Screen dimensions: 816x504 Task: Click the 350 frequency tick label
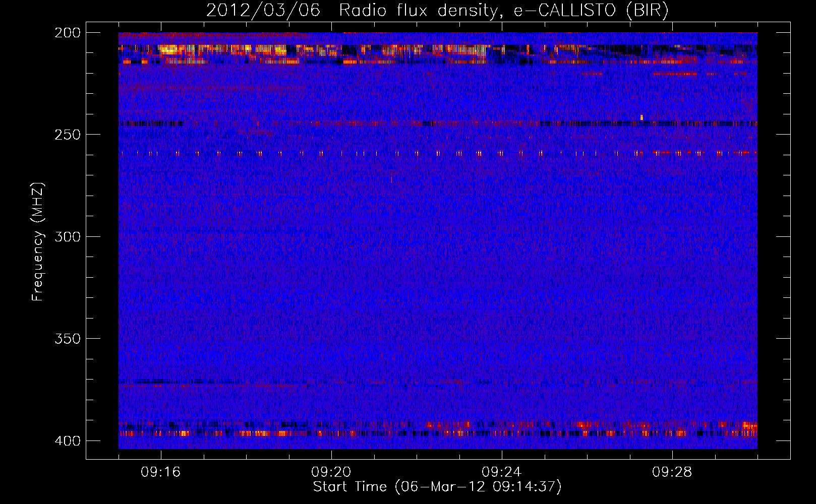tap(68, 339)
